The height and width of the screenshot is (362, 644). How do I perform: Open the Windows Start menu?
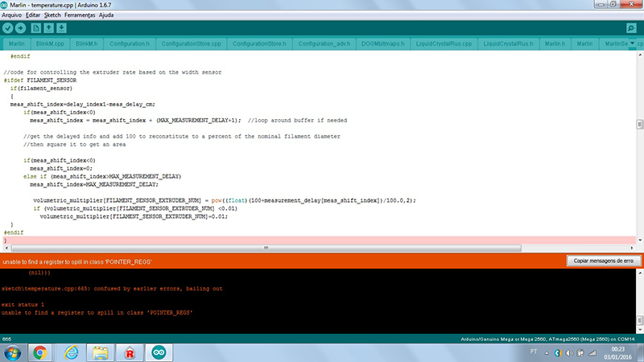(12, 352)
